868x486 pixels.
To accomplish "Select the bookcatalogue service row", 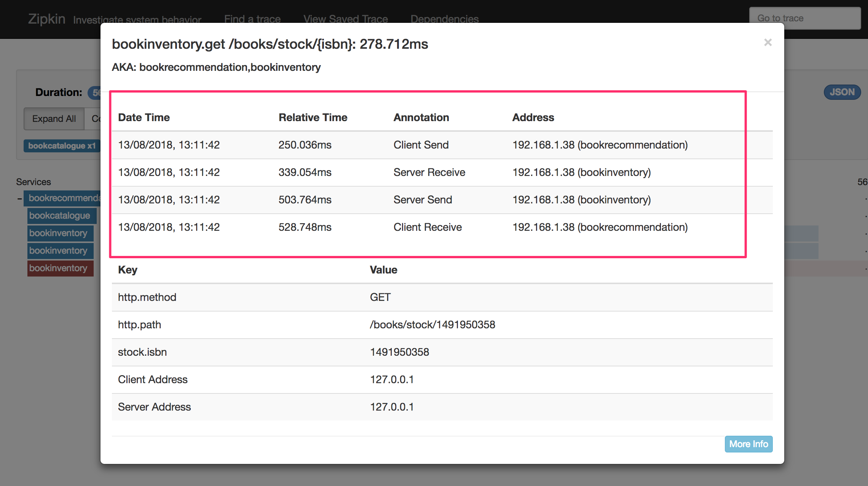I will tap(62, 216).
